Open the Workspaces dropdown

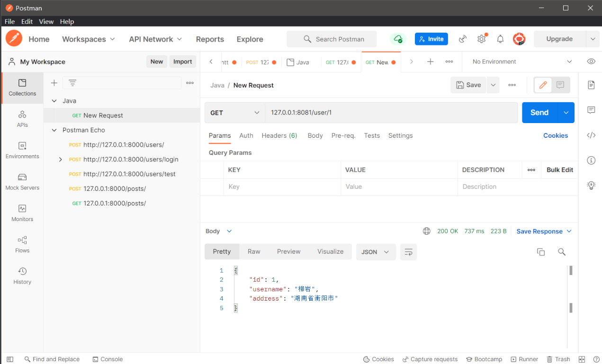click(x=89, y=39)
